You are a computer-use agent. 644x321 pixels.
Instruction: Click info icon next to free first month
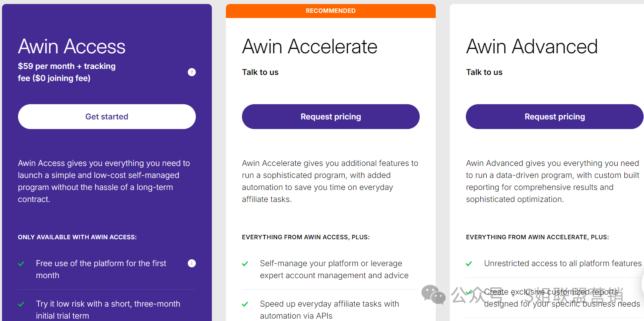coord(192,263)
